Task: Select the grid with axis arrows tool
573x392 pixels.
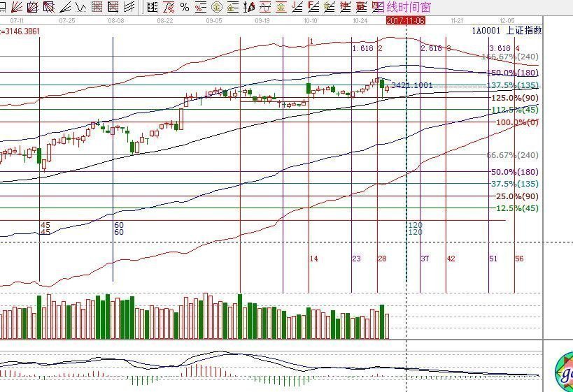Action: [113, 7]
